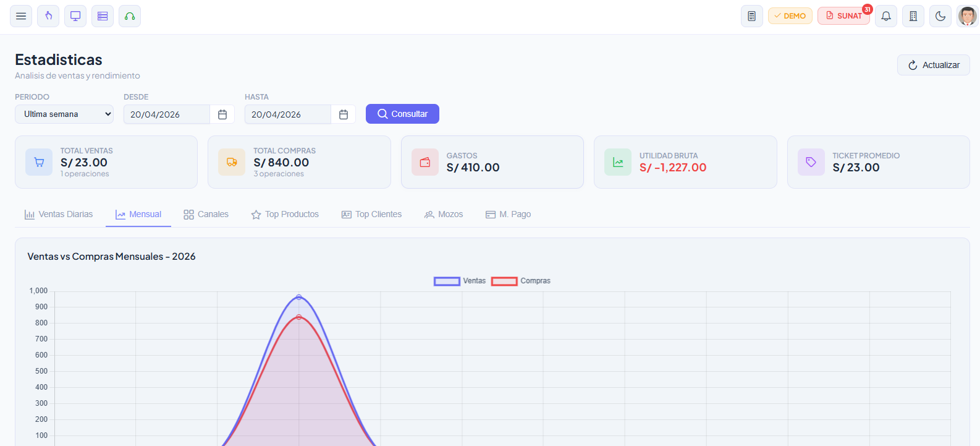Open the M. Pago tab
Image resolution: width=980 pixels, height=446 pixels.
point(508,215)
